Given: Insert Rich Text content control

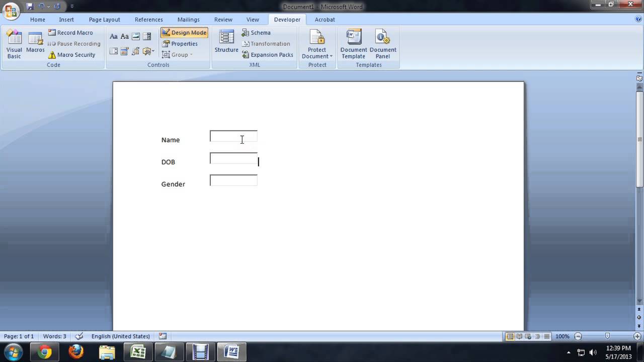Looking at the screenshot, I should (114, 36).
